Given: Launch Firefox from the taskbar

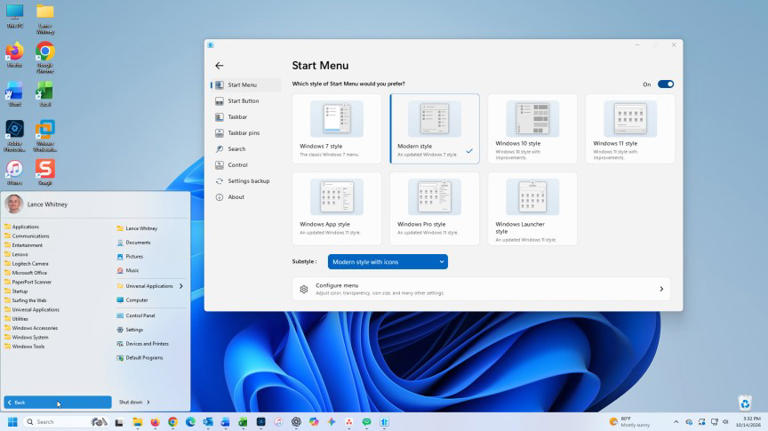Looking at the screenshot, I should pyautogui.click(x=155, y=422).
